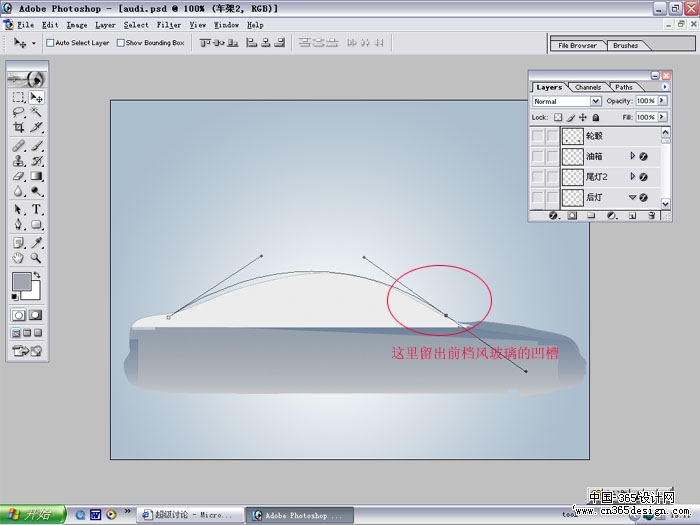
Task: Select the History Brush tool
Action: (x=36, y=161)
